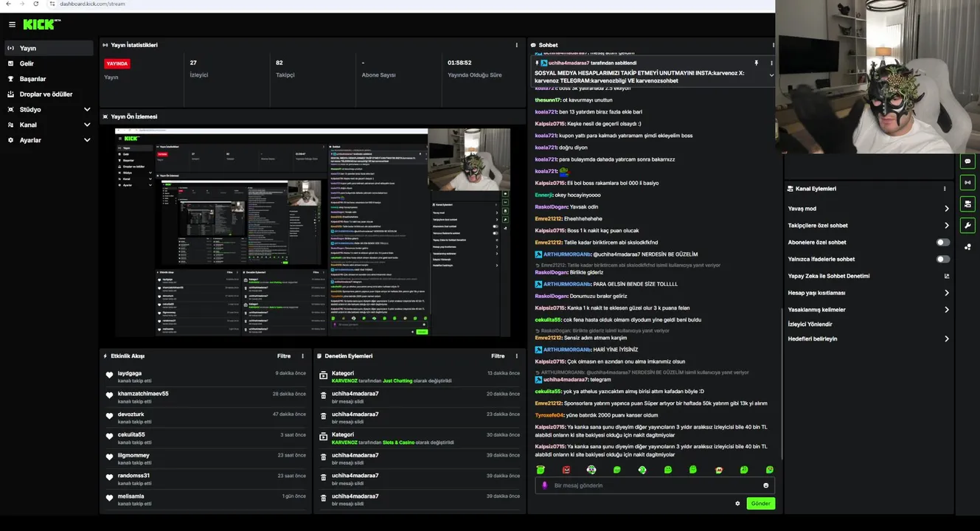Open the Kanal Eylemleri three-dot menu
Image resolution: width=980 pixels, height=531 pixels.
945,189
